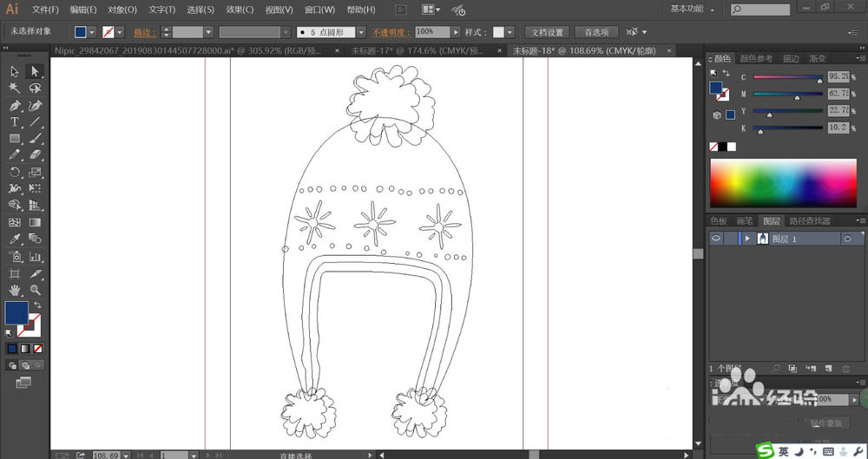The image size is (868, 459).
Task: Select the Scale tool
Action: (35, 172)
